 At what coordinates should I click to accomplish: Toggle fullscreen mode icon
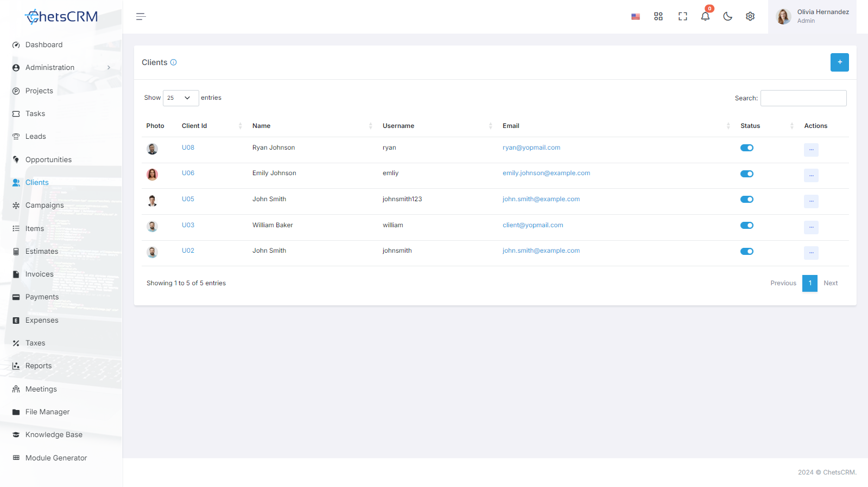[x=683, y=17]
